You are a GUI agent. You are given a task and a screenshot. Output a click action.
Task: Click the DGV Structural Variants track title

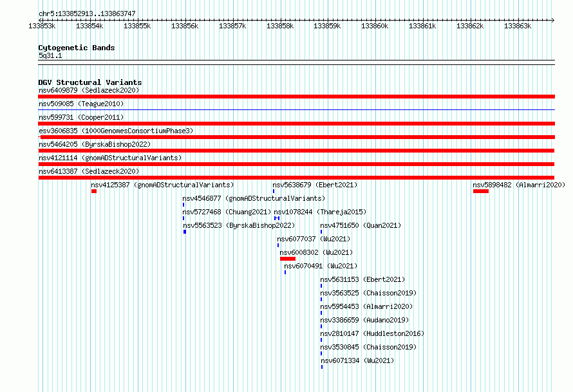pos(90,82)
